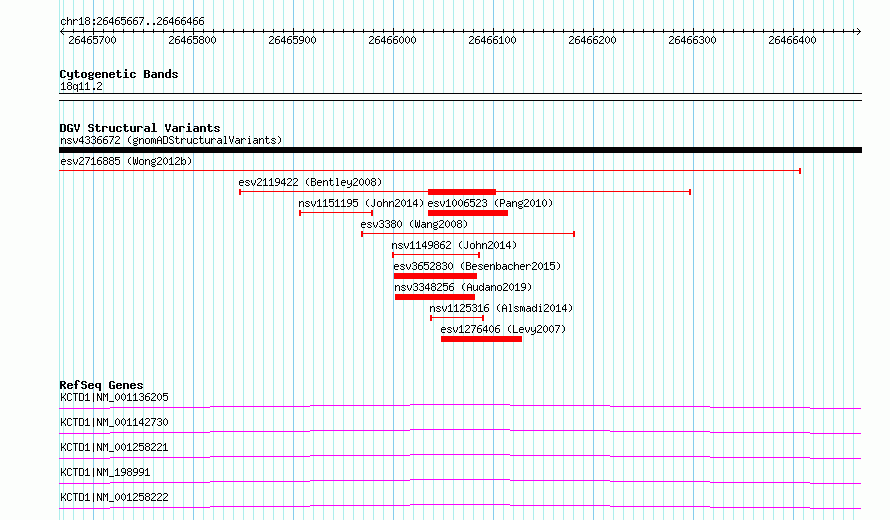The width and height of the screenshot is (890, 520).
Task: Open variant esv1276406 (Levy2007) label
Action: [x=503, y=329]
